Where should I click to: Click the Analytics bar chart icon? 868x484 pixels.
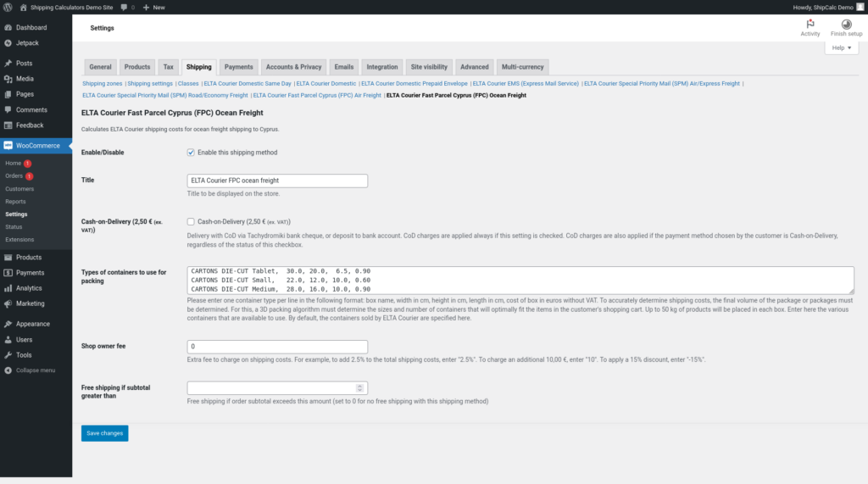[8, 288]
